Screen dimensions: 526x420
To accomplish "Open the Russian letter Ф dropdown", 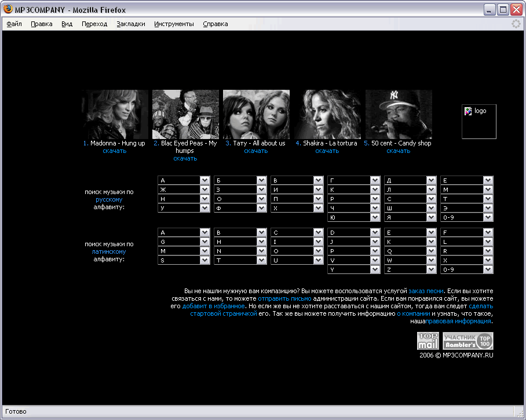I will [x=240, y=208].
